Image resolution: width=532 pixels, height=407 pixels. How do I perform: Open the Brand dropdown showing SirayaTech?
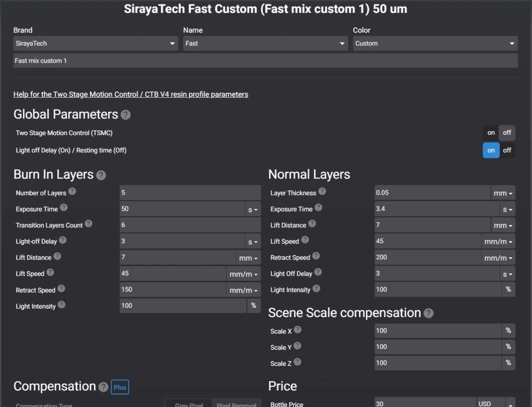pos(96,44)
